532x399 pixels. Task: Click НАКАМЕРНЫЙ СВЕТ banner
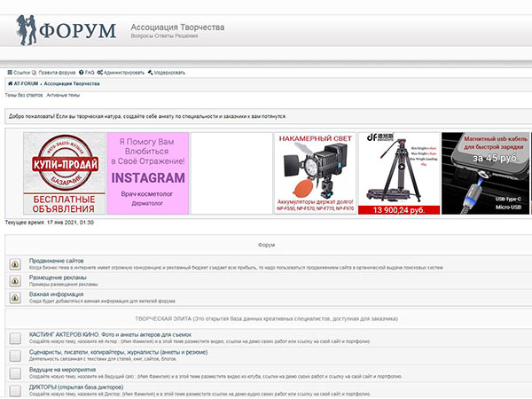tap(315, 174)
